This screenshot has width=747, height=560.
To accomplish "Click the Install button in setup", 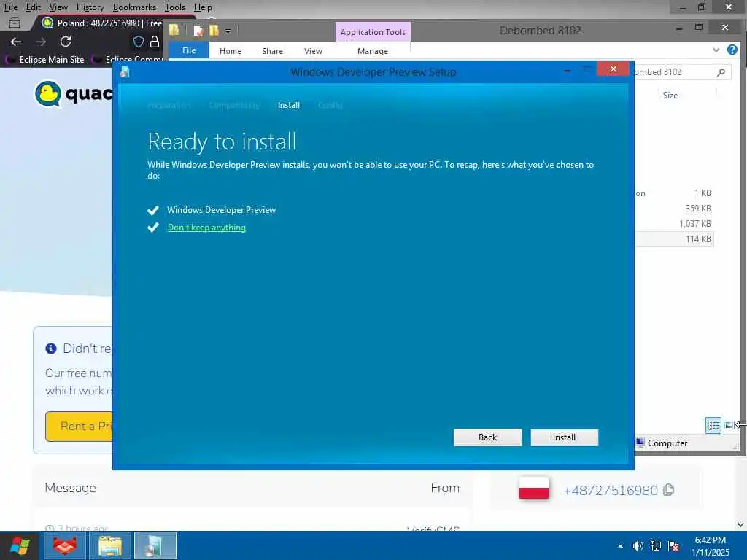I will 564,437.
